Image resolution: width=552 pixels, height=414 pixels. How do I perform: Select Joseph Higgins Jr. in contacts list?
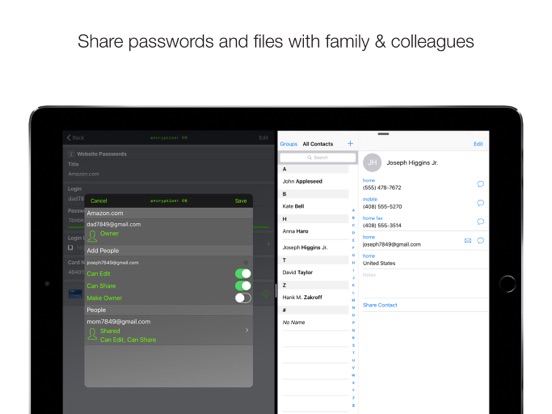(x=305, y=247)
